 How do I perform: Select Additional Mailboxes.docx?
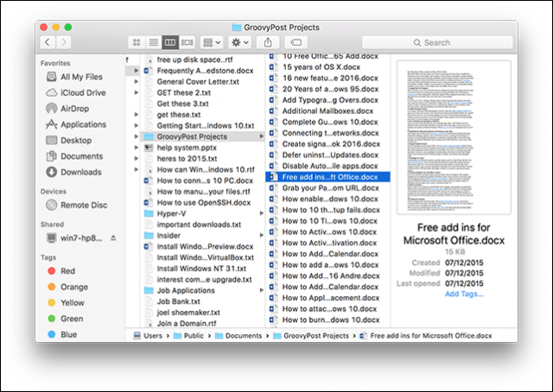click(x=328, y=111)
